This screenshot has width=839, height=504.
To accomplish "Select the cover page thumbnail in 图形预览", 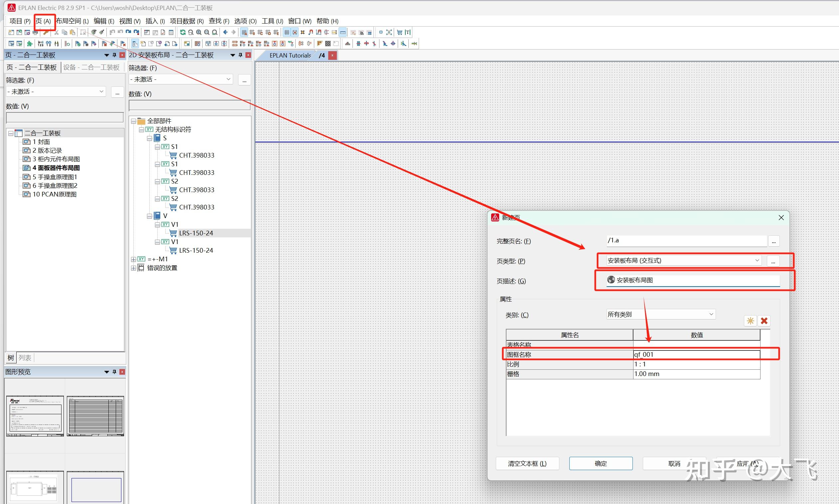I will point(35,416).
